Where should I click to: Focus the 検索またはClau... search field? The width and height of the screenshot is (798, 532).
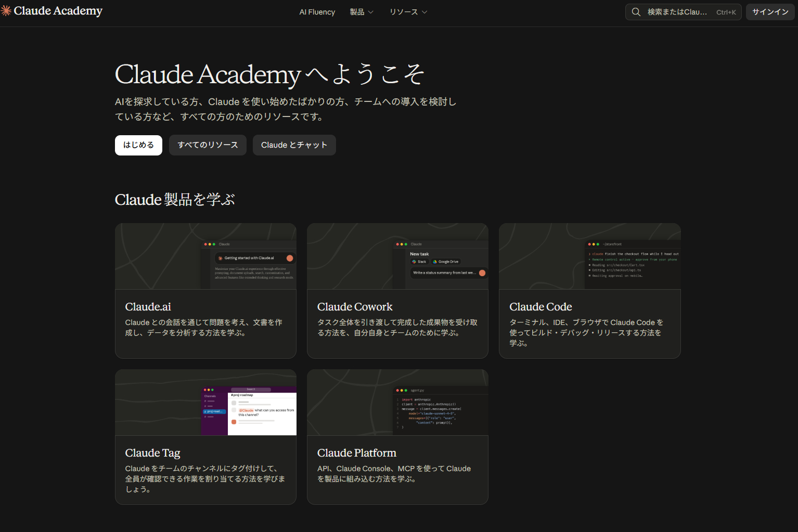coord(684,12)
